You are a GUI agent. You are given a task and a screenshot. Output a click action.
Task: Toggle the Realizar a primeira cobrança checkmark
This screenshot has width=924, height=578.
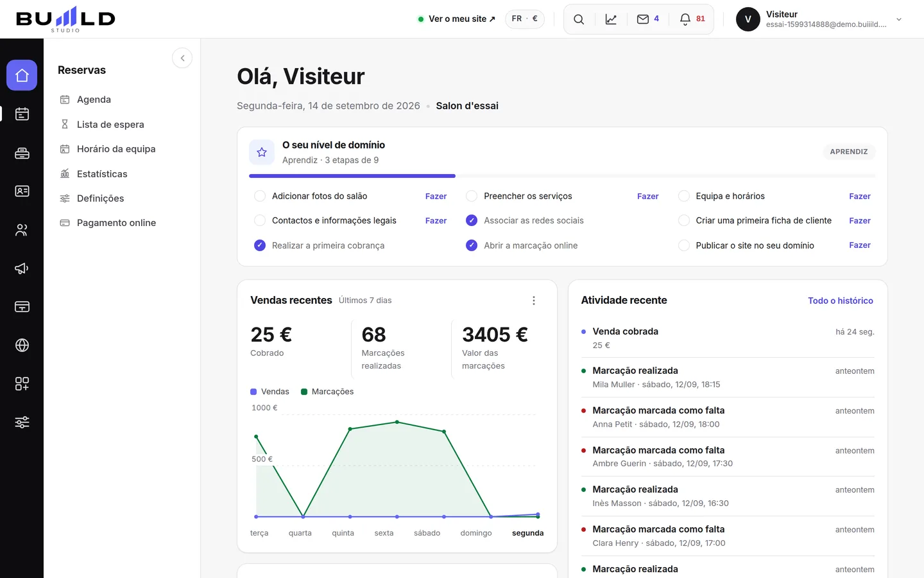pyautogui.click(x=260, y=245)
